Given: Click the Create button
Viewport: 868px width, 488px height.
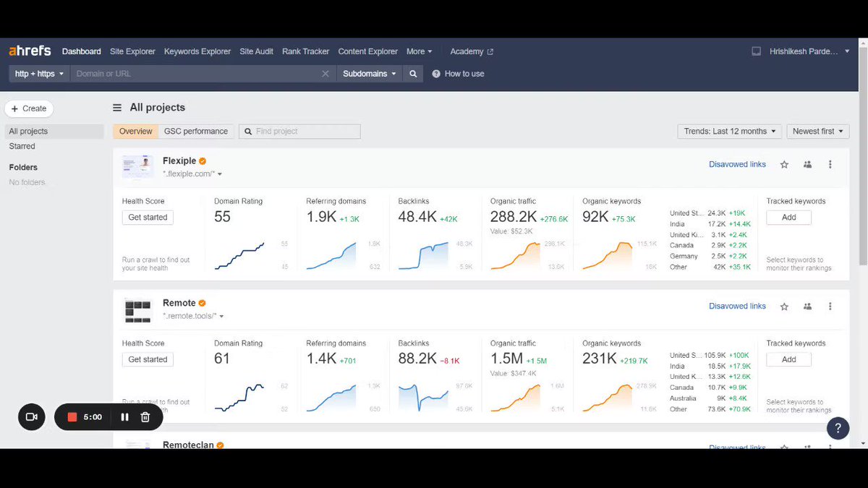Looking at the screenshot, I should click(x=29, y=108).
